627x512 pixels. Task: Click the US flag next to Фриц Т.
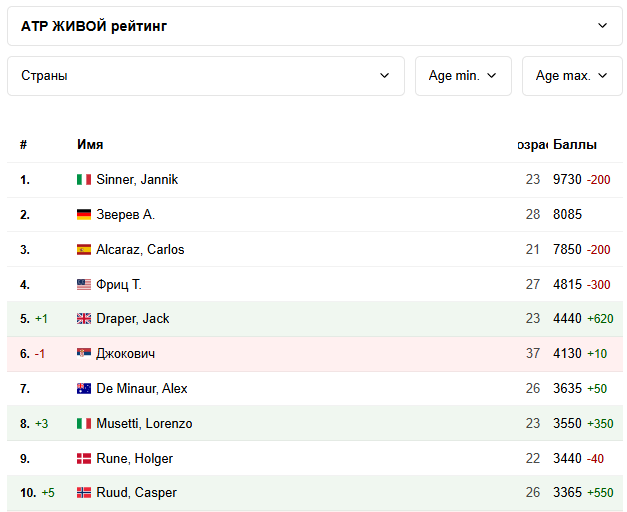[x=84, y=285]
